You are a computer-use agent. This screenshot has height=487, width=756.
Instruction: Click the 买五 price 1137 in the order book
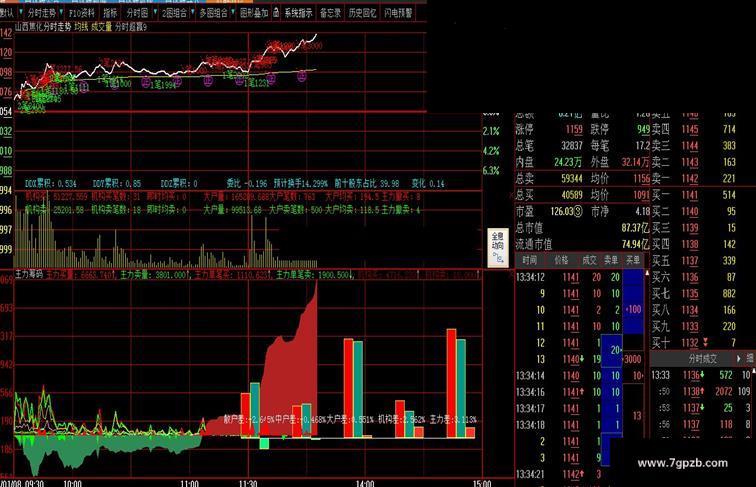(x=690, y=261)
